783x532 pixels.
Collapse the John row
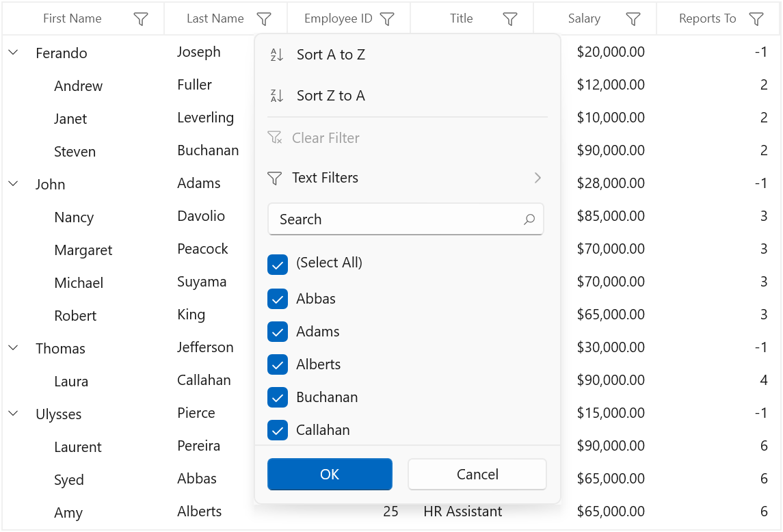click(14, 184)
